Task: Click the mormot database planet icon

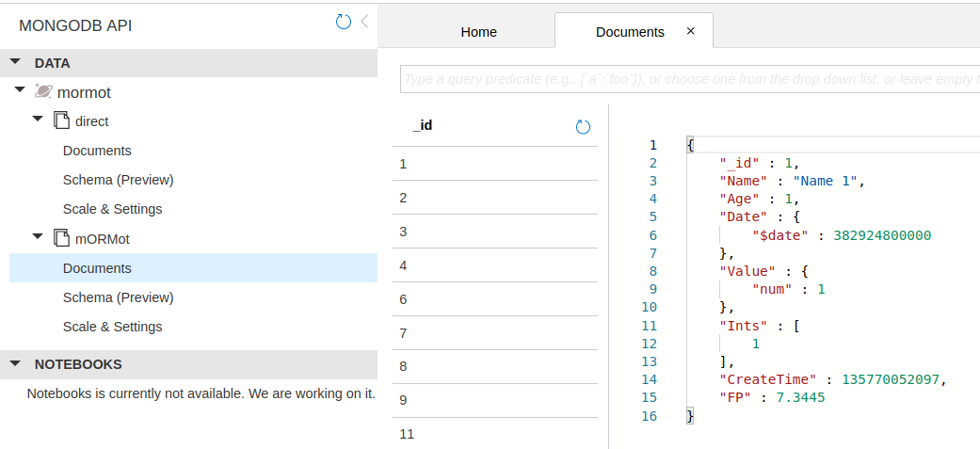Action: [x=43, y=91]
